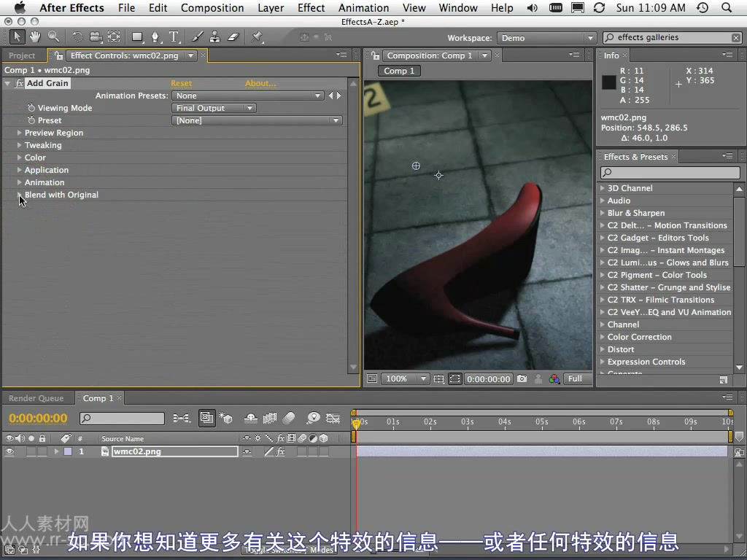
Task: Take a snapshot with the camera icon
Action: 522,379
